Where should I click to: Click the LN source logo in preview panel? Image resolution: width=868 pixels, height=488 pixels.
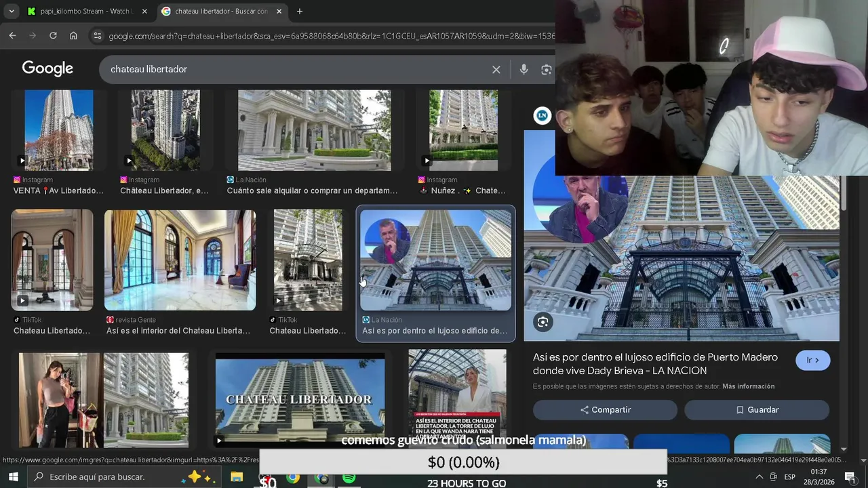pos(542,115)
